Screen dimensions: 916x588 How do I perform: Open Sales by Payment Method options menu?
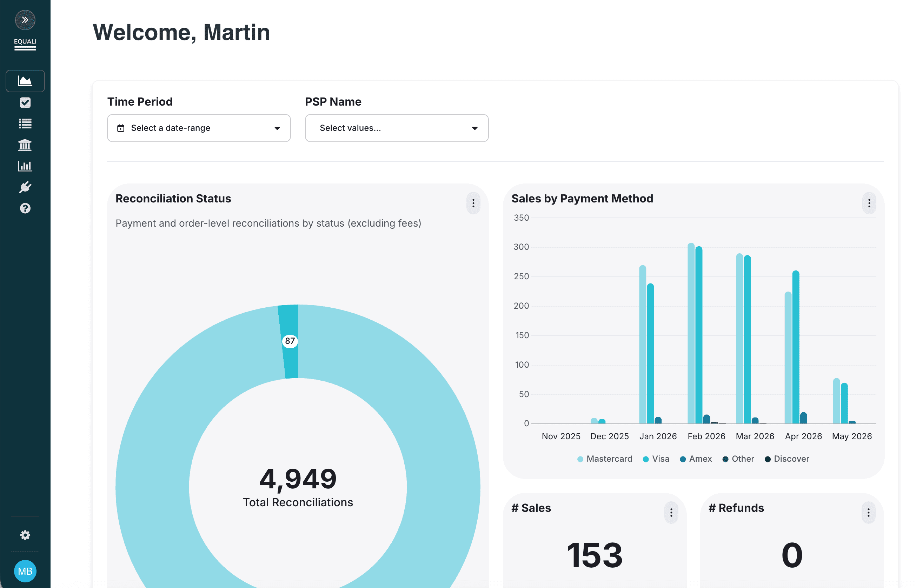click(869, 203)
